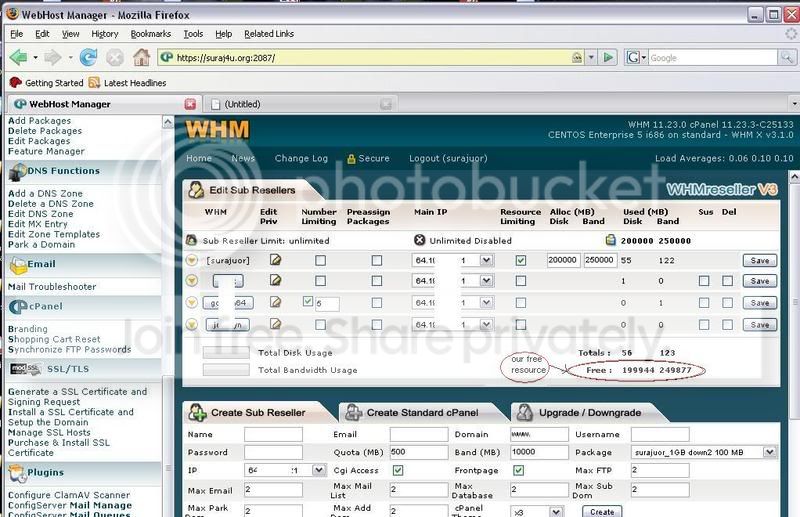Click the Forward arrow in the toolbar

53,57
